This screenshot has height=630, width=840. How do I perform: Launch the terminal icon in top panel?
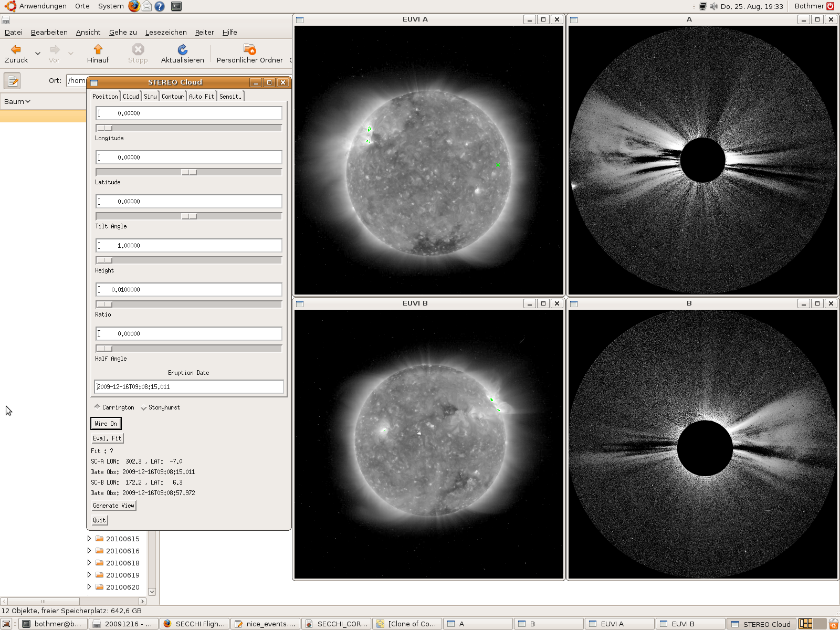pyautogui.click(x=176, y=6)
